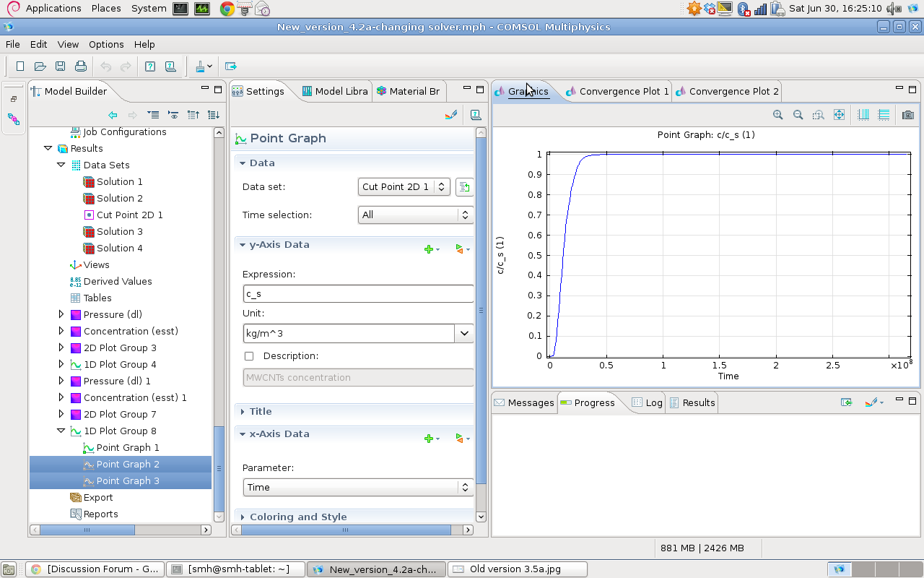Click the Zoom Extents icon
Viewport: 924px width, 578px height.
click(x=839, y=115)
